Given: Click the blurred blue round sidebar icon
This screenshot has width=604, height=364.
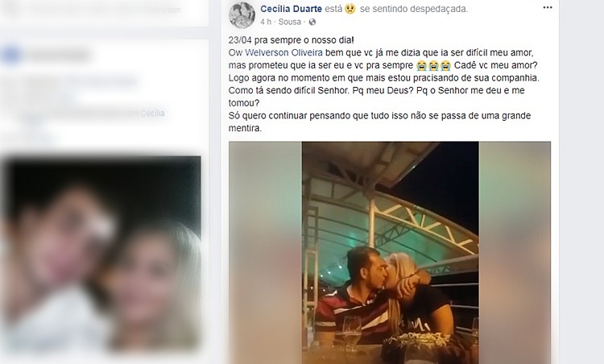Looking at the screenshot, I should 10,55.
